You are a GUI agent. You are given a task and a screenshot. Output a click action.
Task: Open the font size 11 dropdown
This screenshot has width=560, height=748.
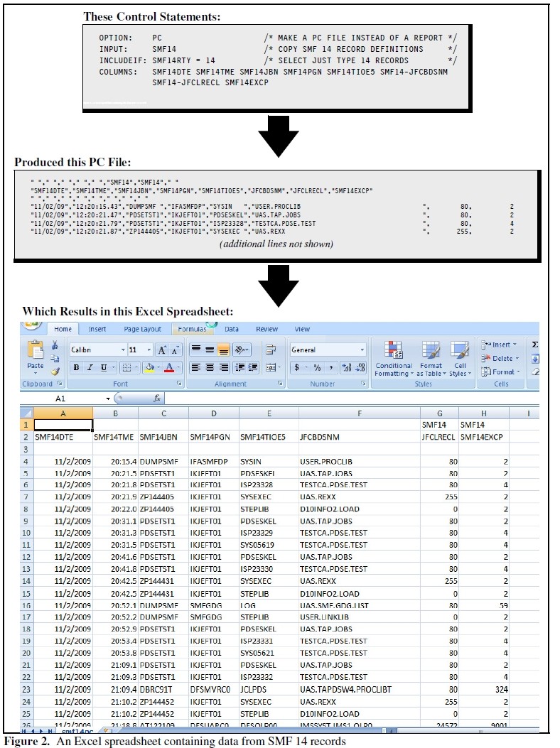click(149, 350)
